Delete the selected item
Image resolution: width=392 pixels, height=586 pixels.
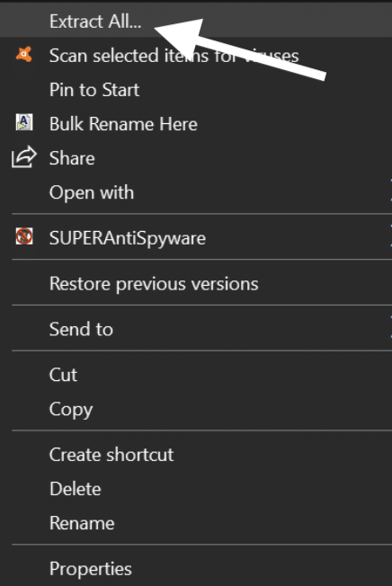click(76, 489)
